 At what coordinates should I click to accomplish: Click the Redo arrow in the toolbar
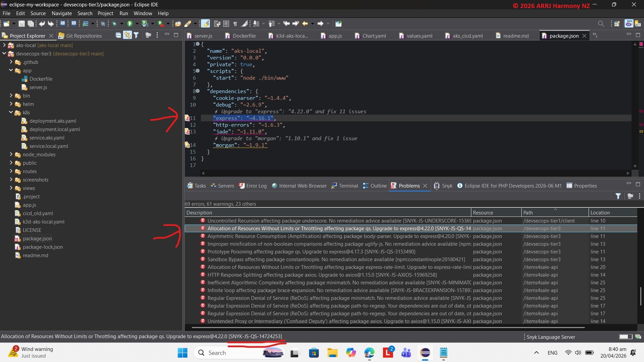[51, 24]
